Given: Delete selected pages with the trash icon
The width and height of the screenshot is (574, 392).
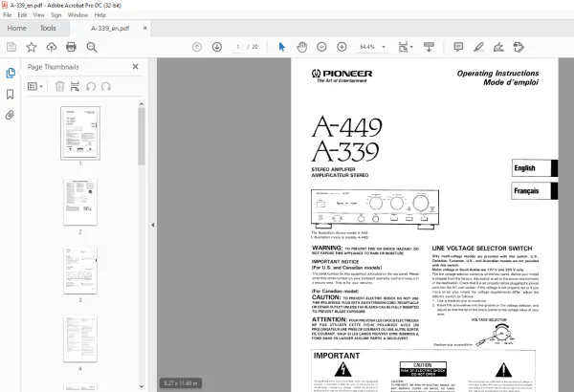Looking at the screenshot, I should click(59, 86).
